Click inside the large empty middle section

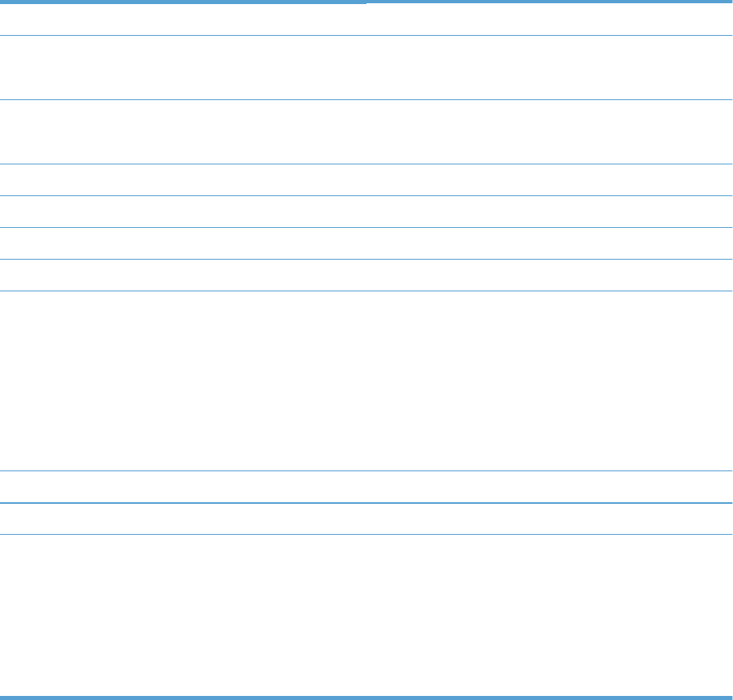coord(366,381)
